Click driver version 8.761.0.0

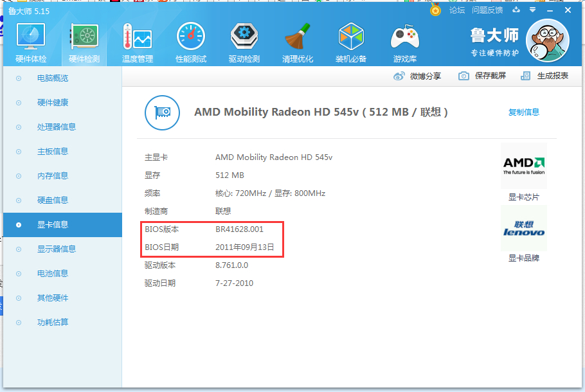tap(231, 265)
